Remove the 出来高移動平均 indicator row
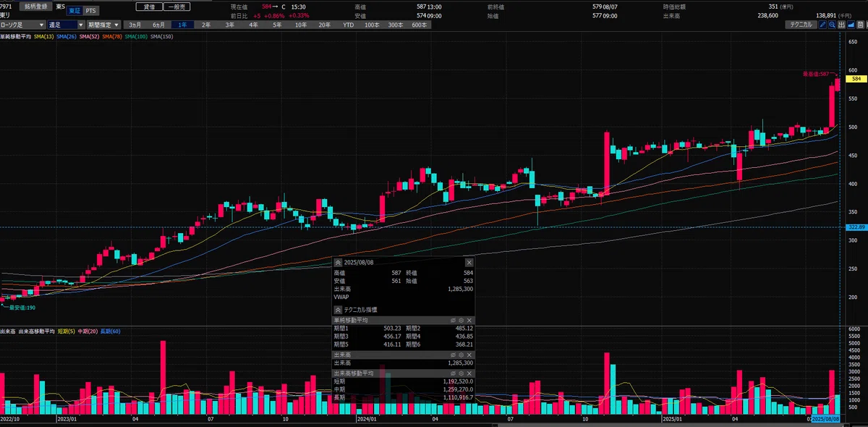The image size is (868, 427). 469,373
